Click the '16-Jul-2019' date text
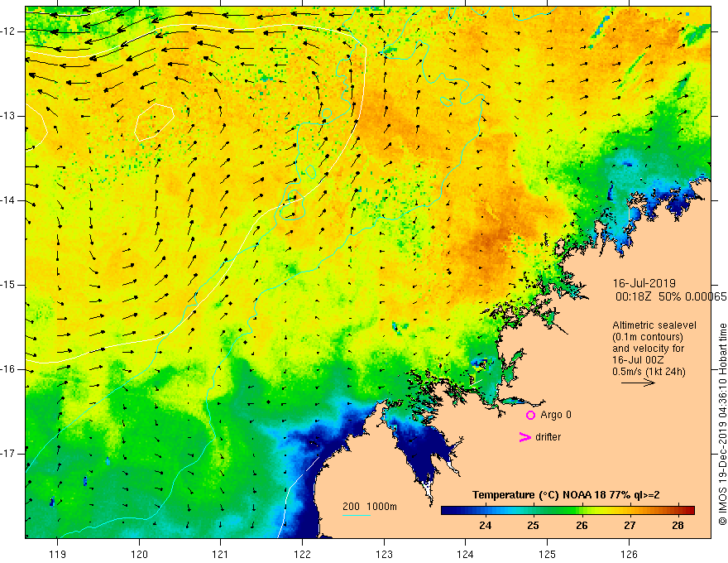The height and width of the screenshot is (563, 728). point(644,283)
